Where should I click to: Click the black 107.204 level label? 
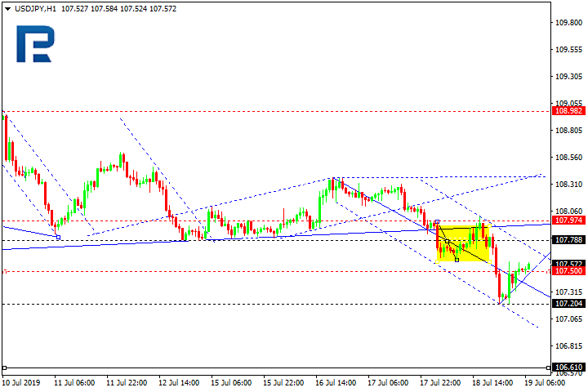(567, 304)
